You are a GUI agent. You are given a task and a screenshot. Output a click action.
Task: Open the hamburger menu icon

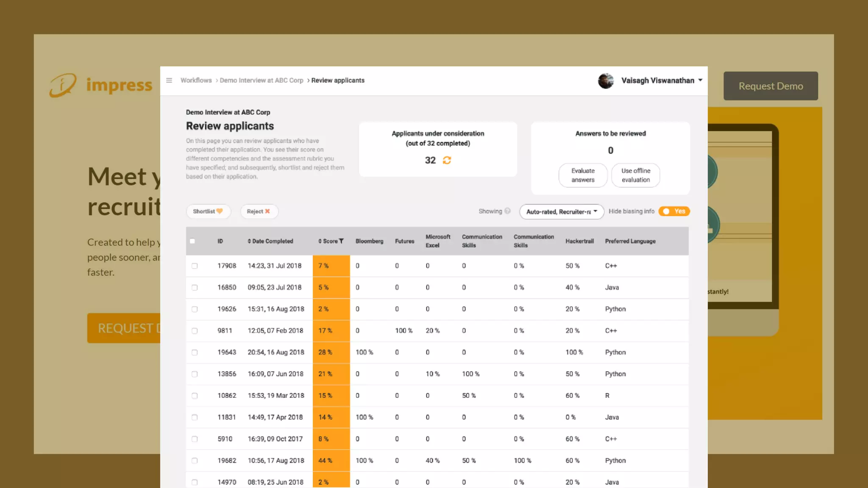click(169, 80)
